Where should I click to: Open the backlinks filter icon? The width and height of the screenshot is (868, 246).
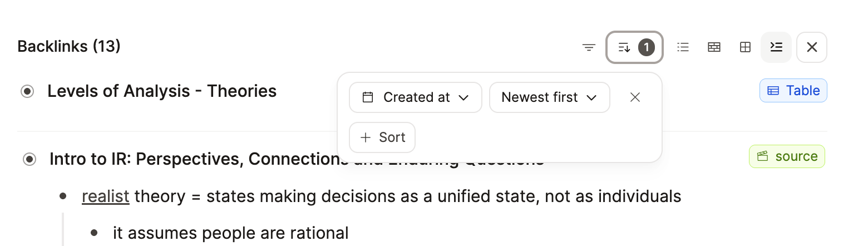click(x=589, y=47)
